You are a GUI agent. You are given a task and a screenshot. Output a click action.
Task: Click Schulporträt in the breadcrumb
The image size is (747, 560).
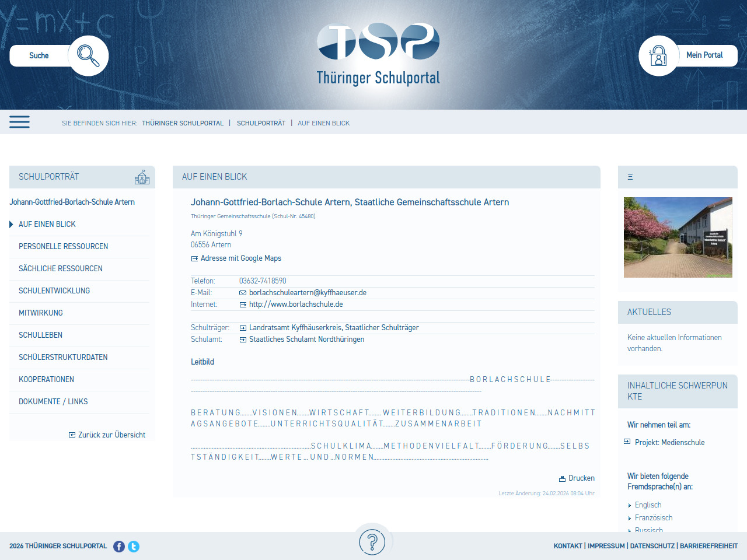point(261,123)
